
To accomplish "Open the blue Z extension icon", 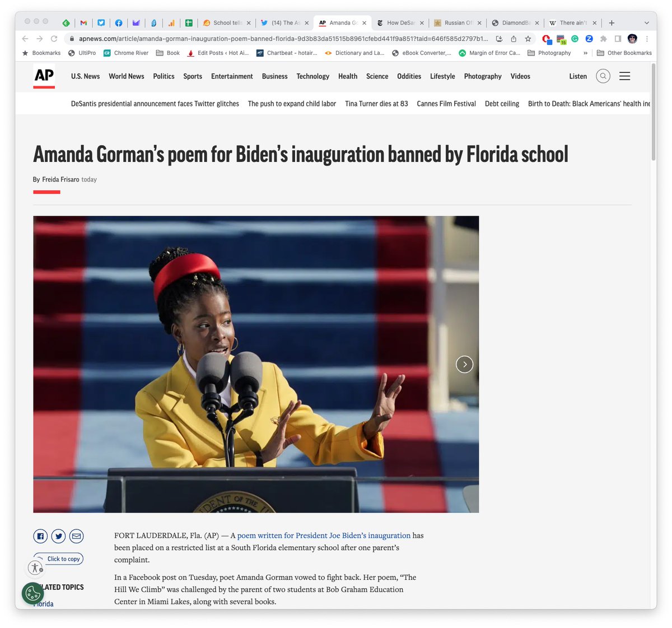I will 589,39.
